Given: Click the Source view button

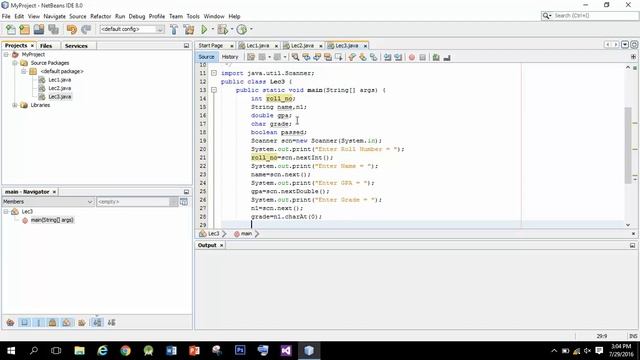Looking at the screenshot, I should pyautogui.click(x=206, y=57).
